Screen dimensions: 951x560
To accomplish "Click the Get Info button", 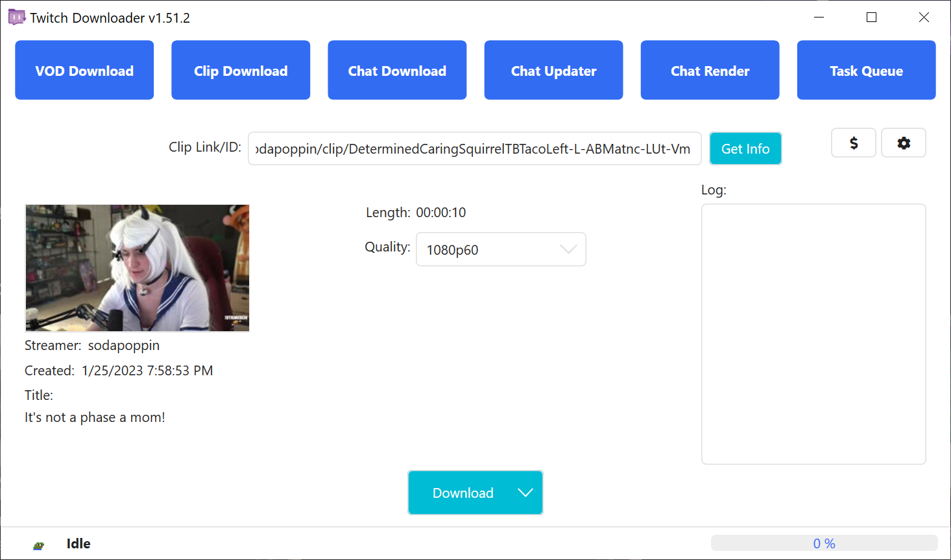I will click(745, 148).
